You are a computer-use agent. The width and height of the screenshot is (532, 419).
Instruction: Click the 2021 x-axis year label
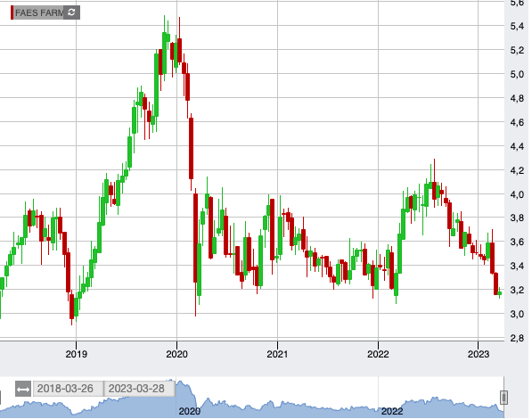277,354
